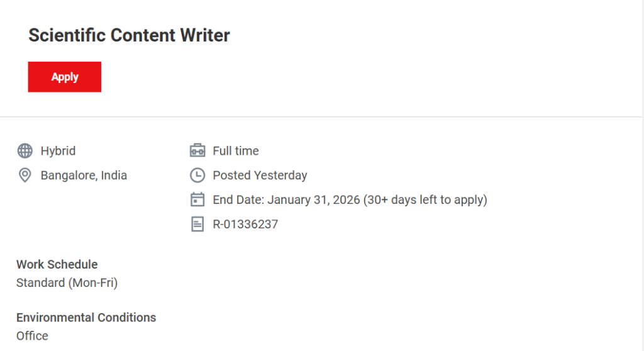Click the Posted Yesterday text
Viewport: 644px width, 351px height.
(260, 175)
